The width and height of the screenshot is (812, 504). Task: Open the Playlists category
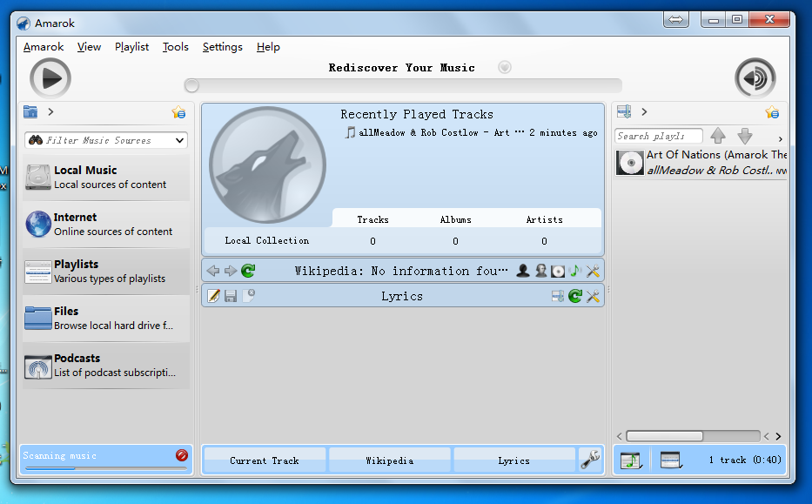click(106, 272)
